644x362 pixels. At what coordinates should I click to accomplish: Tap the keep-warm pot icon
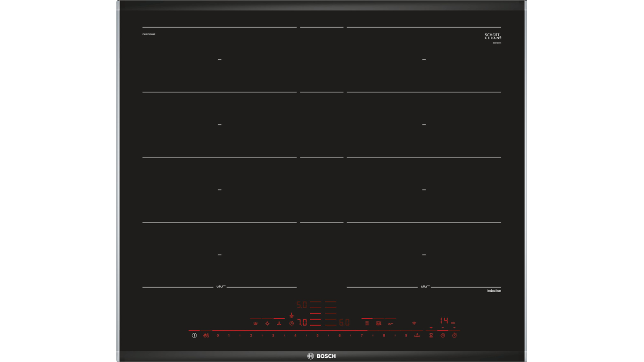tap(256, 323)
